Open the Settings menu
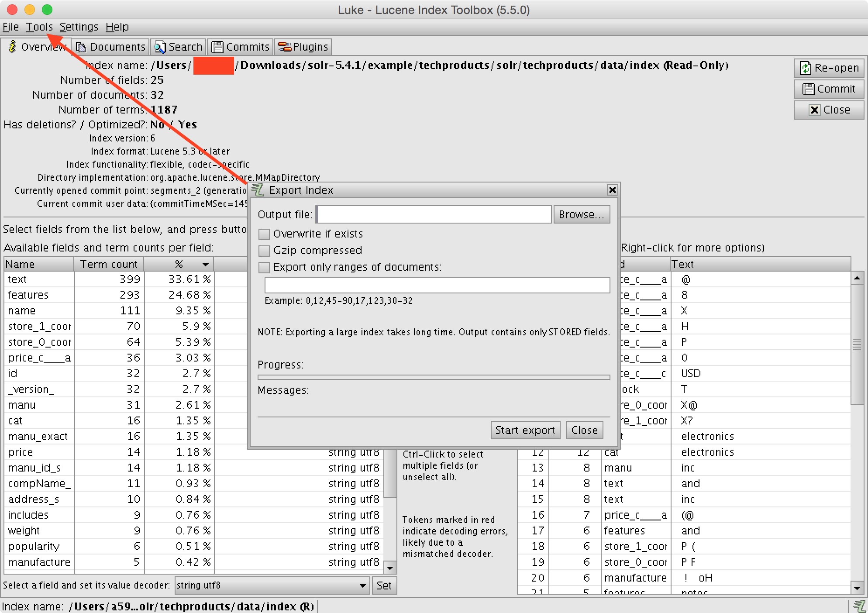 (x=79, y=27)
